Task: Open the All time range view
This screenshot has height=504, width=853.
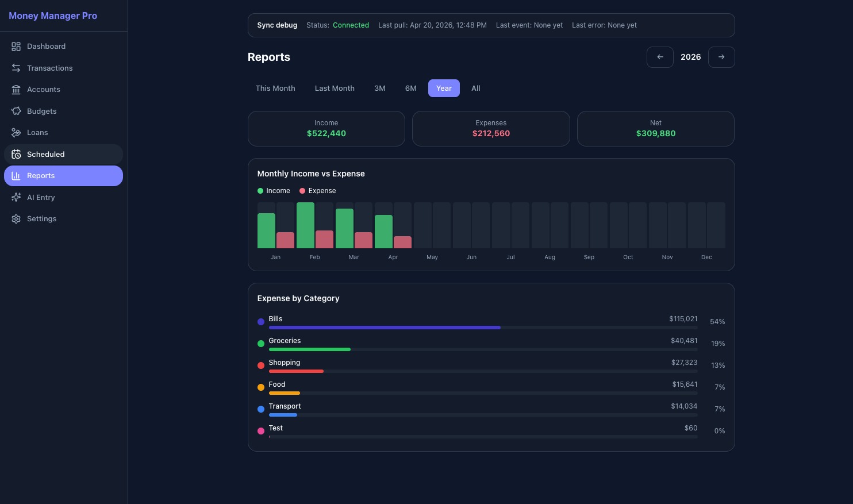Action: coord(475,89)
